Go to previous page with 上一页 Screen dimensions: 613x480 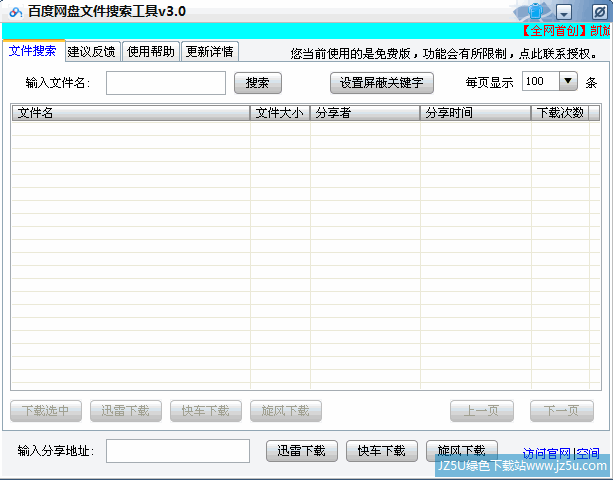tap(482, 411)
